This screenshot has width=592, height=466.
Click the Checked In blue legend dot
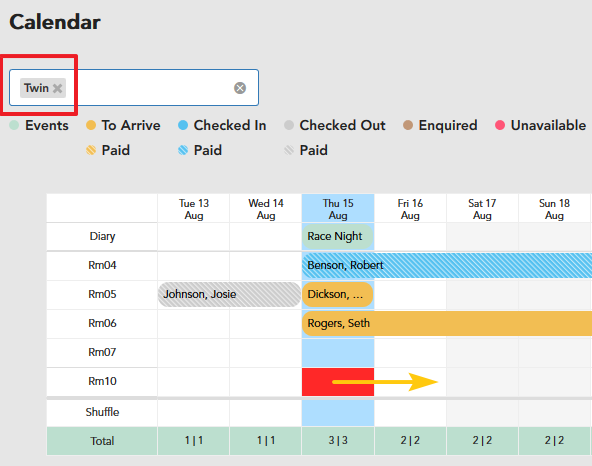click(183, 125)
